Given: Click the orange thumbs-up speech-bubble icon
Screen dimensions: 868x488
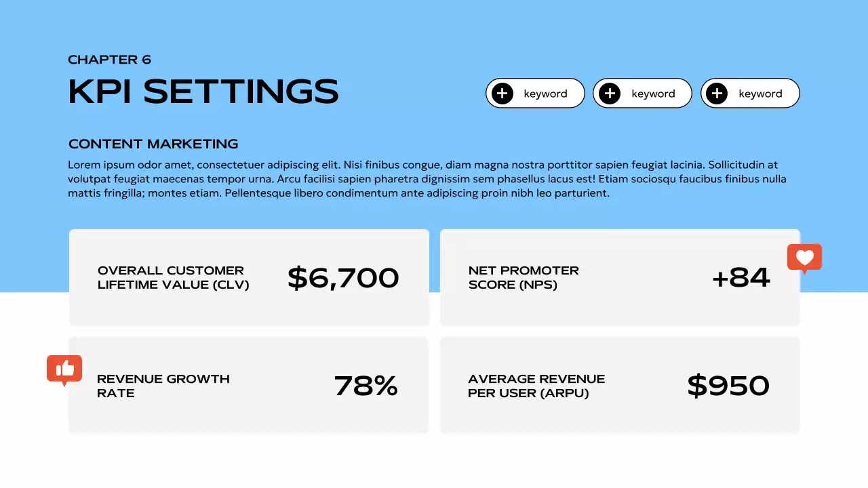Looking at the screenshot, I should click(x=64, y=369).
